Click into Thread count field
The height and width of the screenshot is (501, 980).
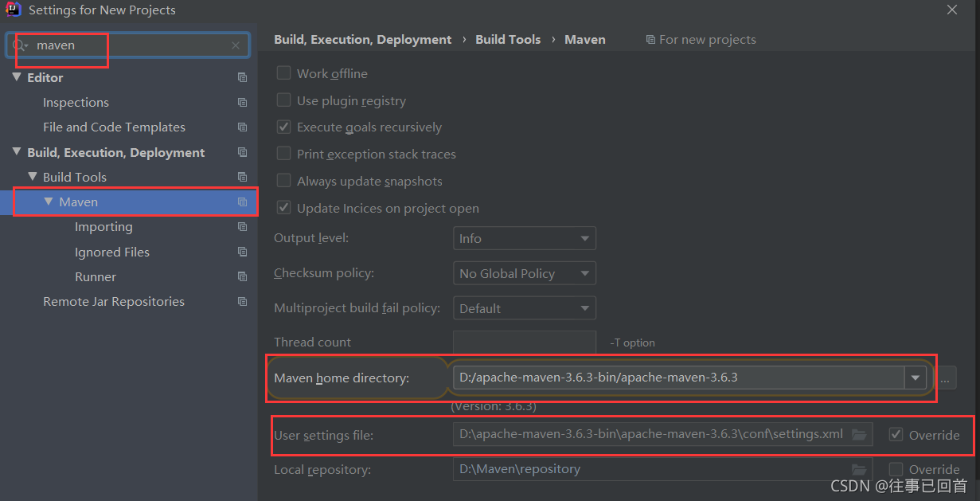pyautogui.click(x=524, y=342)
